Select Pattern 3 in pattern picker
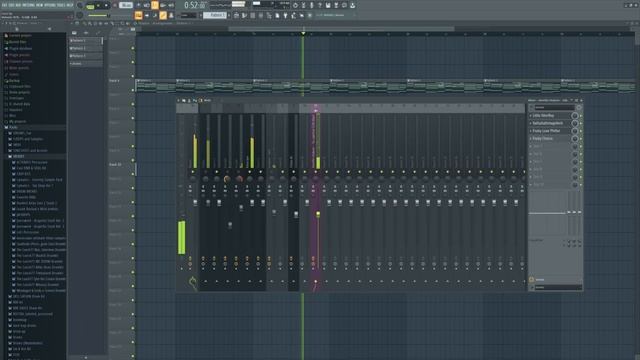Image resolution: width=640 pixels, height=360 pixels. pyautogui.click(x=86, y=56)
